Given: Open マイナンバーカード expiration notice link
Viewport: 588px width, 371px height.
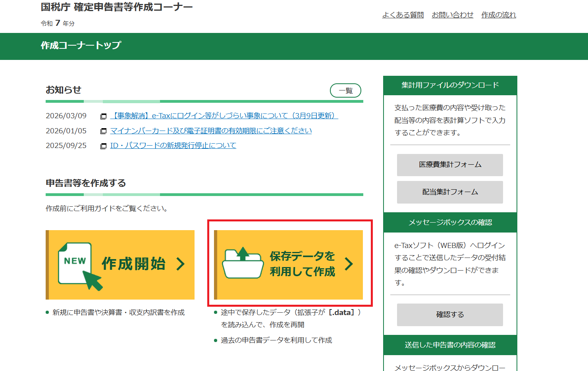Looking at the screenshot, I should tap(211, 131).
